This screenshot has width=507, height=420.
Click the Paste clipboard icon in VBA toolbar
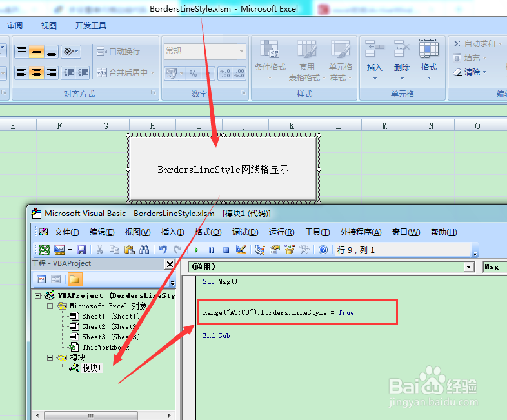pos(130,250)
